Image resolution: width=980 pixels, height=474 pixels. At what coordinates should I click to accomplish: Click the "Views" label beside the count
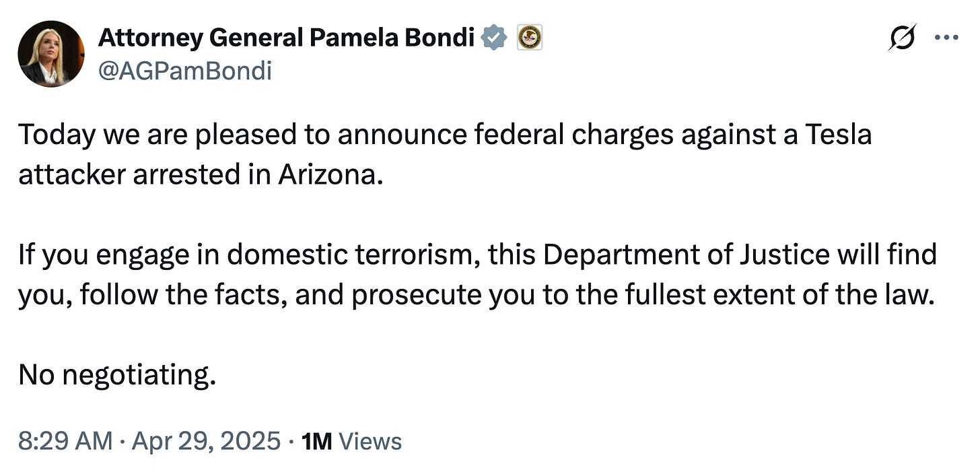370,441
